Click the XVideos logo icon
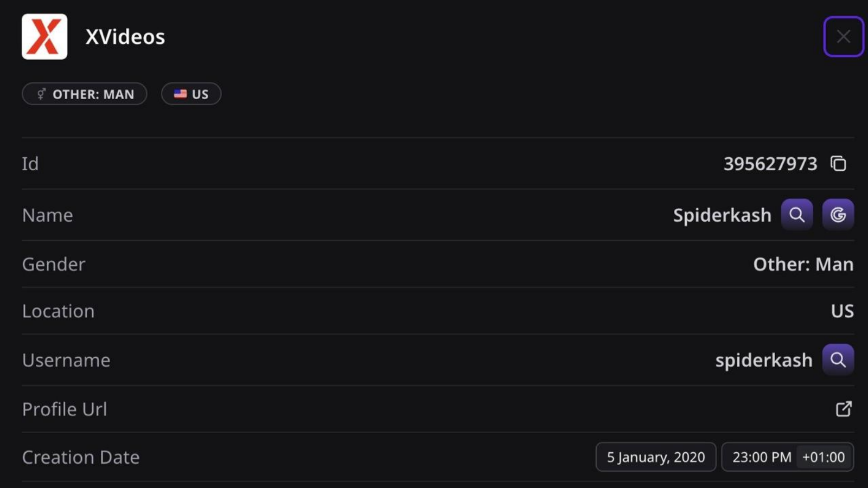868x488 pixels. click(x=44, y=37)
